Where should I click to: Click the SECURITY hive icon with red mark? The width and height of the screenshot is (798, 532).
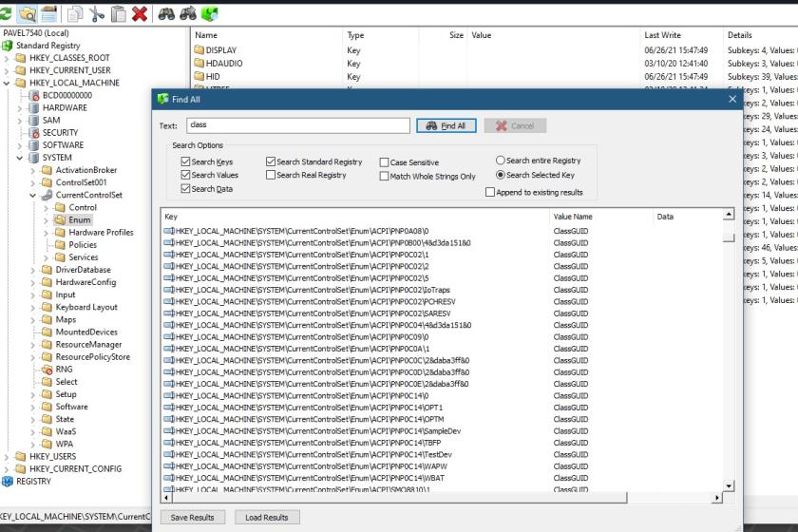click(x=33, y=133)
